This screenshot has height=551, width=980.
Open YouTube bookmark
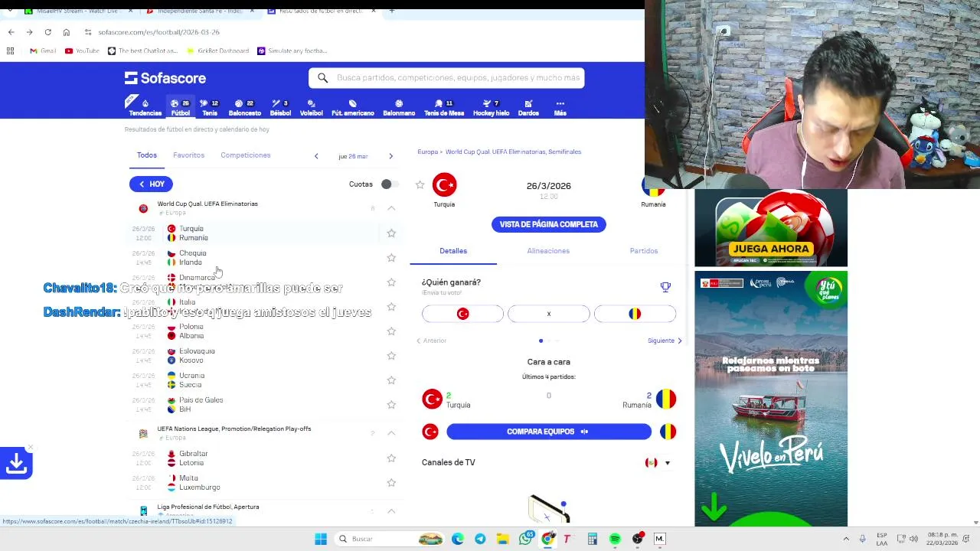(x=82, y=51)
